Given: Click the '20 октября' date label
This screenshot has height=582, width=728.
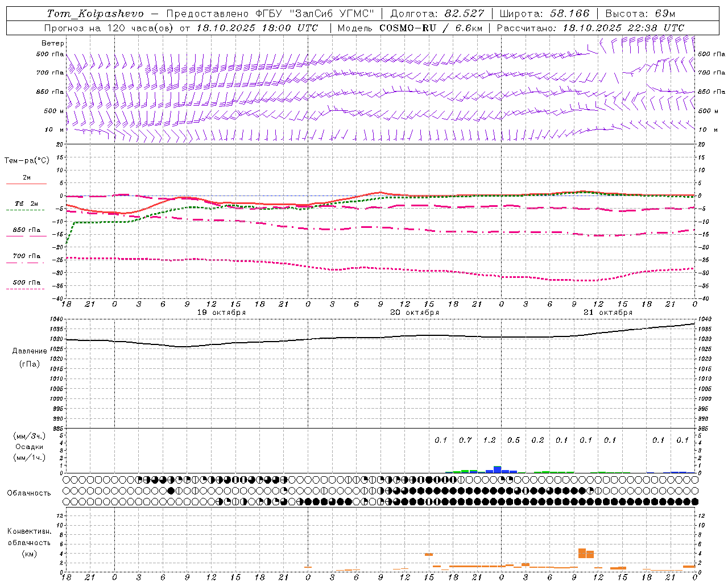Looking at the screenshot, I should [415, 313].
